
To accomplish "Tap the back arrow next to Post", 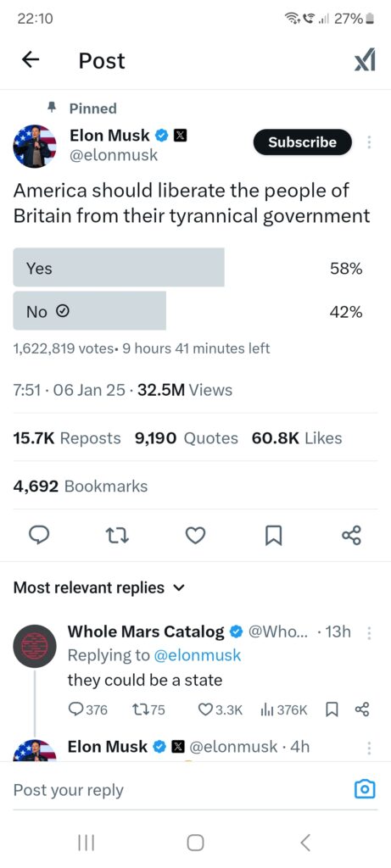I will [x=31, y=60].
